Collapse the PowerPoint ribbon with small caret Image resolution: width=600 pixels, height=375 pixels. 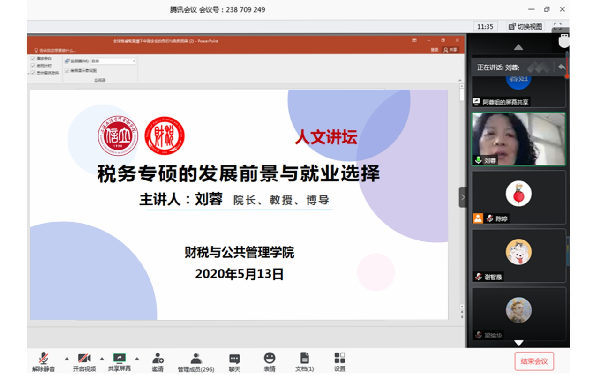(460, 80)
